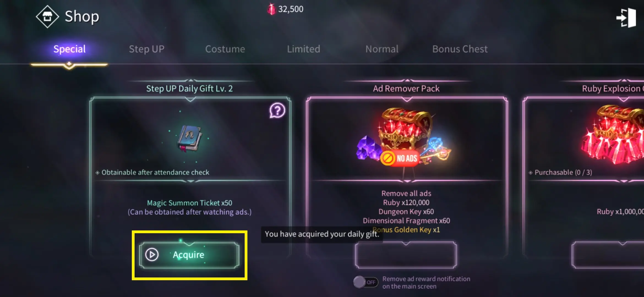
Task: Go to the Normal tab
Action: pos(382,49)
